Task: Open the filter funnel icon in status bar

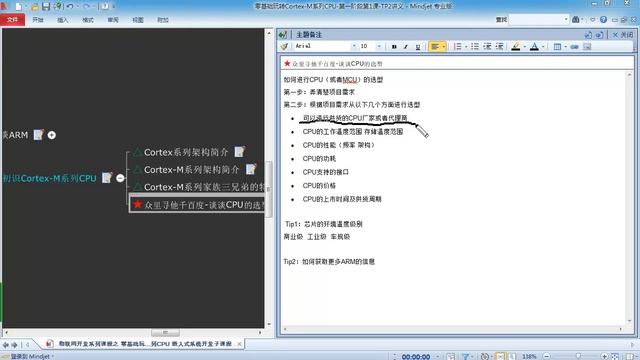Action: click(465, 356)
